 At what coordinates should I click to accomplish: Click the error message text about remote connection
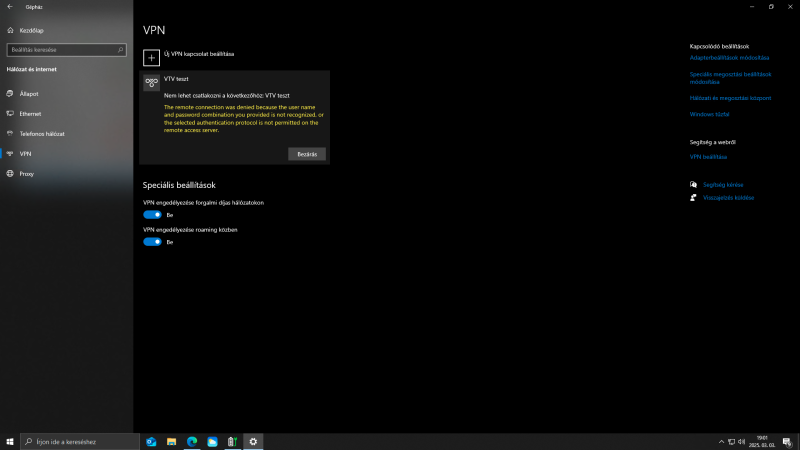pos(243,119)
